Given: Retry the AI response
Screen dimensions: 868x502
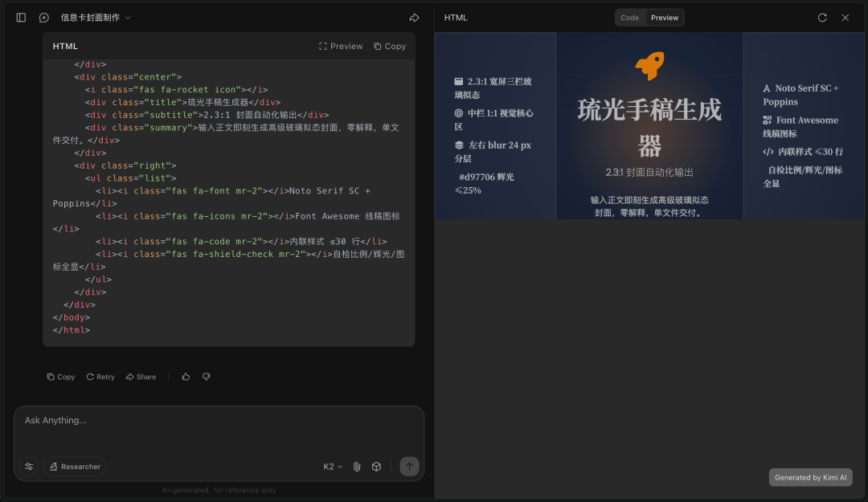Looking at the screenshot, I should point(100,376).
